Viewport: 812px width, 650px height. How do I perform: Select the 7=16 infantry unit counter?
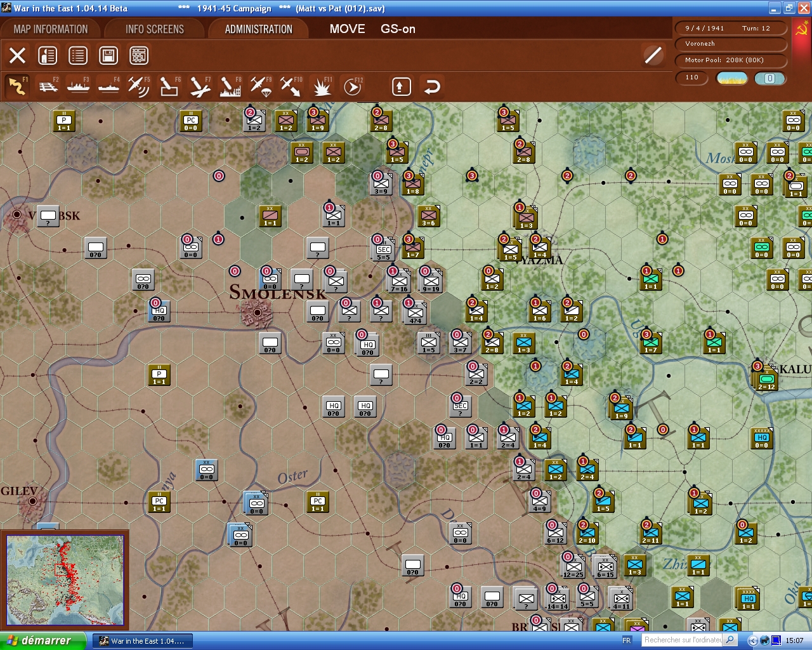click(399, 281)
